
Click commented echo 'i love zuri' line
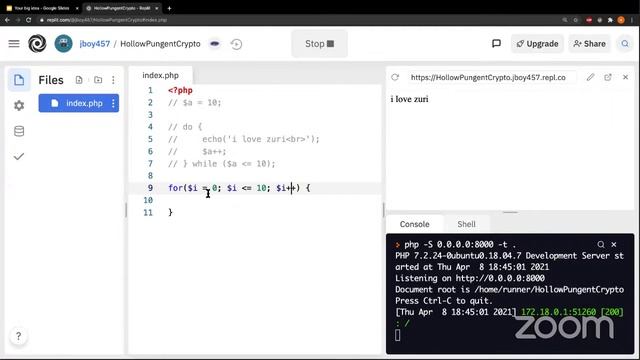(x=244, y=139)
